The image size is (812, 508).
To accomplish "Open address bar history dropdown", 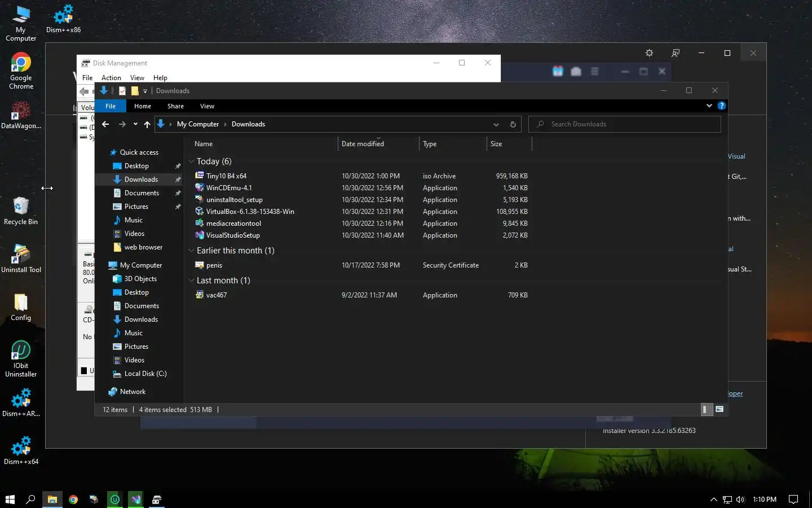I will (x=496, y=124).
